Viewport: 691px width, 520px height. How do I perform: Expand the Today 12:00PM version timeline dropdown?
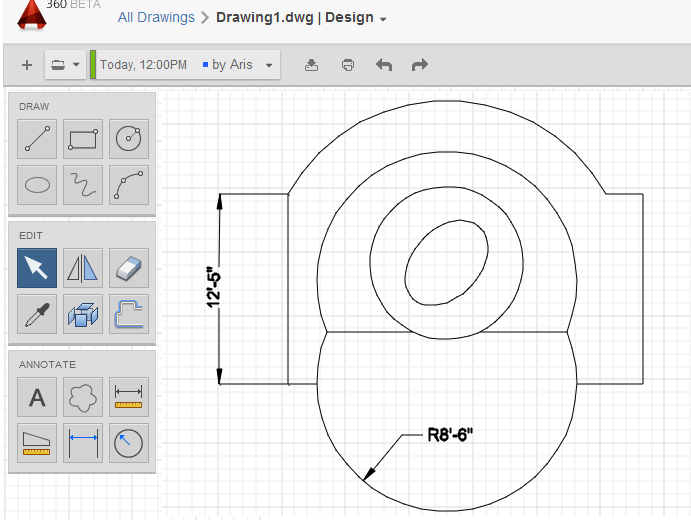[x=269, y=65]
